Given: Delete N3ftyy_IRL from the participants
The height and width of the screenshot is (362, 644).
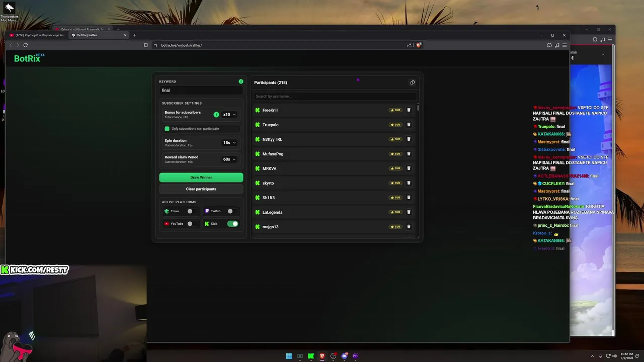Looking at the screenshot, I should (x=409, y=139).
